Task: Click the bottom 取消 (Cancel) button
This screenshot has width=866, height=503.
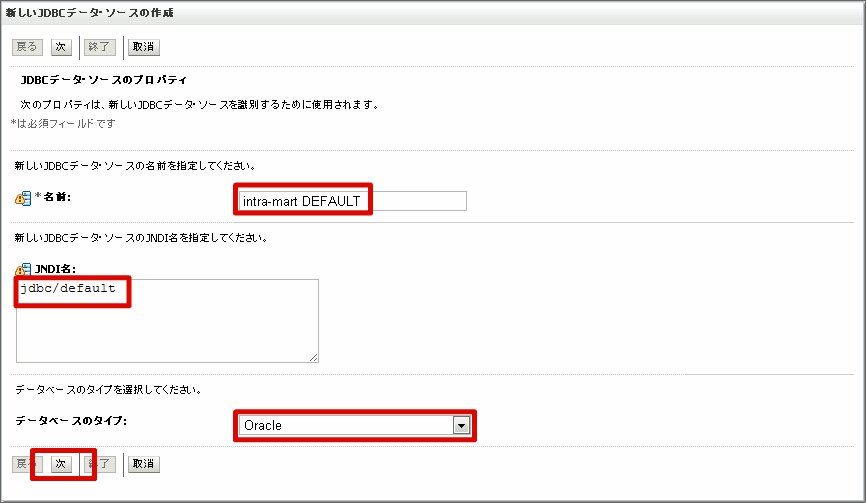Action: [144, 464]
